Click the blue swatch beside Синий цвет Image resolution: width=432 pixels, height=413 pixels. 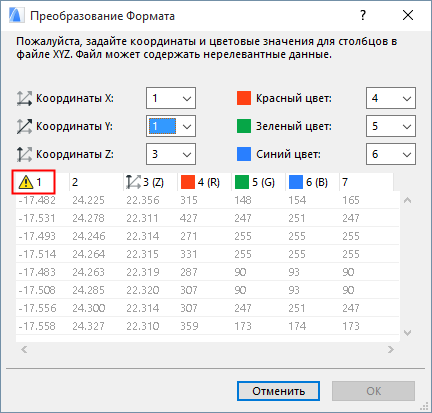coord(244,154)
